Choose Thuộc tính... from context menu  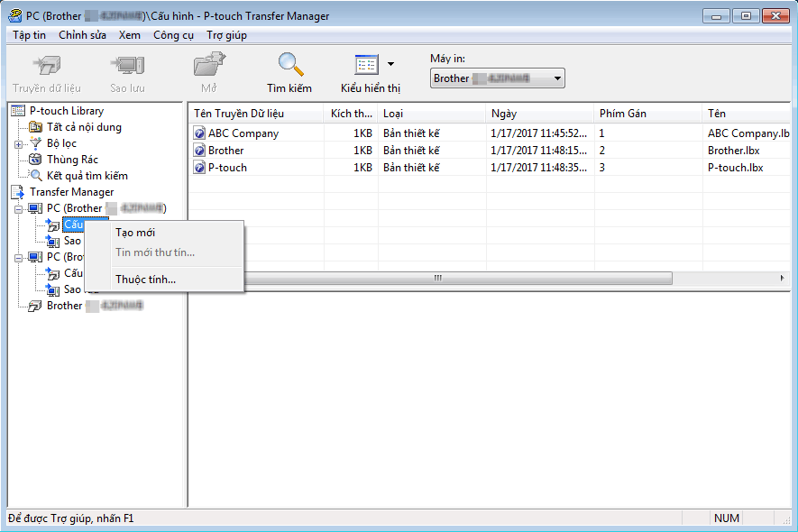point(145,280)
